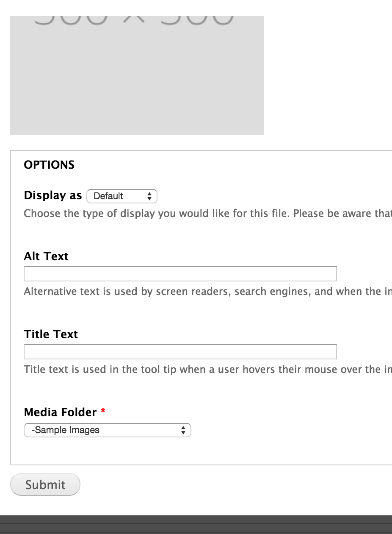Click the arrows on the Default select box
Image resolution: width=392 pixels, height=534 pixels.
click(149, 196)
